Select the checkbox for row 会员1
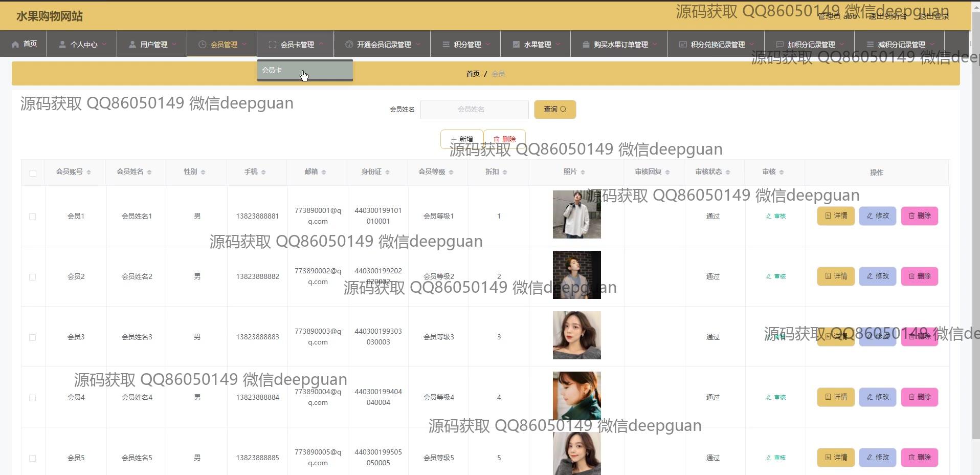The height and width of the screenshot is (475, 980). tap(33, 217)
